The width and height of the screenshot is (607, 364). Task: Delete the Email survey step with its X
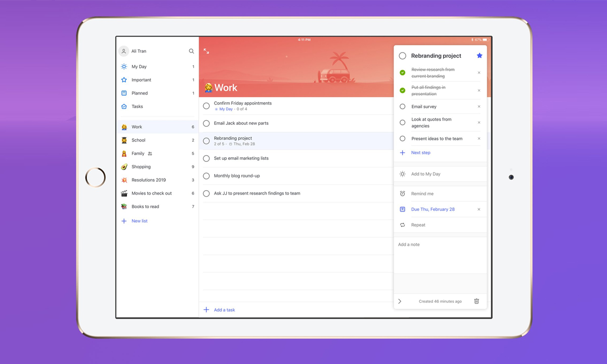(479, 107)
